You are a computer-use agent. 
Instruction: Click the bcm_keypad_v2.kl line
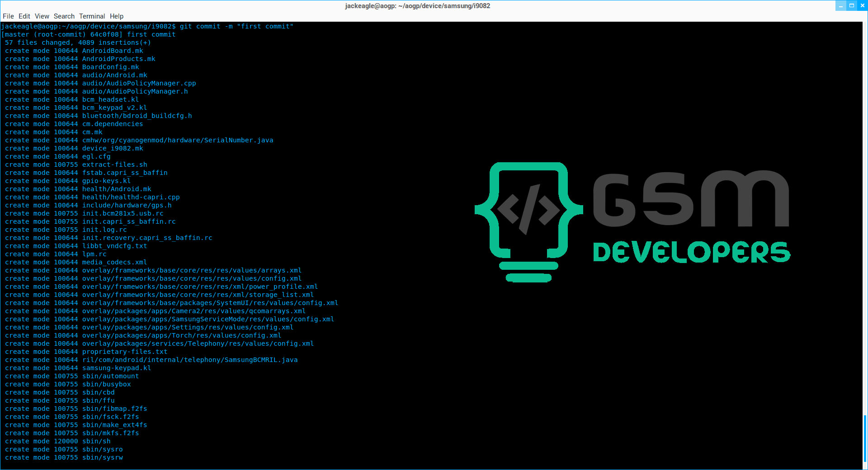point(76,108)
